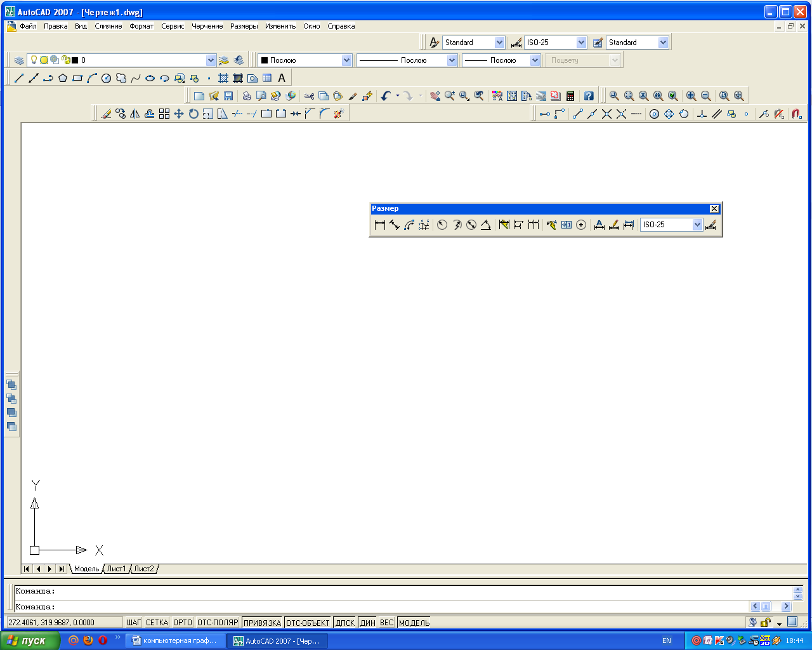812x650 pixels.
Task: Open the color control dropdown Послою
Action: (346, 60)
